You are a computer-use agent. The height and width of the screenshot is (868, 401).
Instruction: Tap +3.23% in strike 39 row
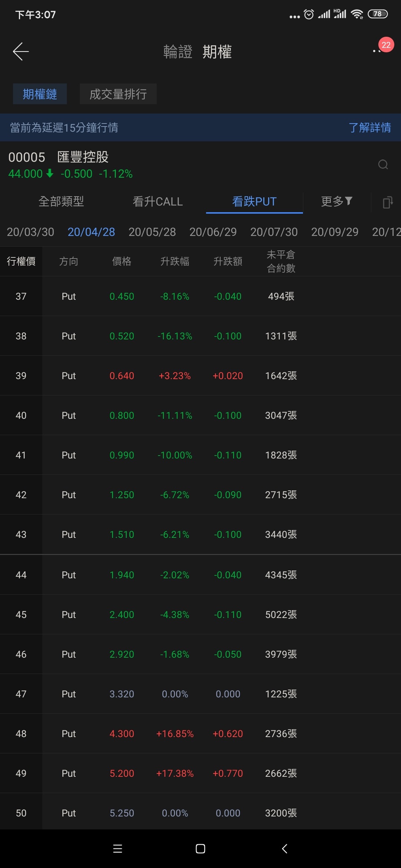click(175, 376)
